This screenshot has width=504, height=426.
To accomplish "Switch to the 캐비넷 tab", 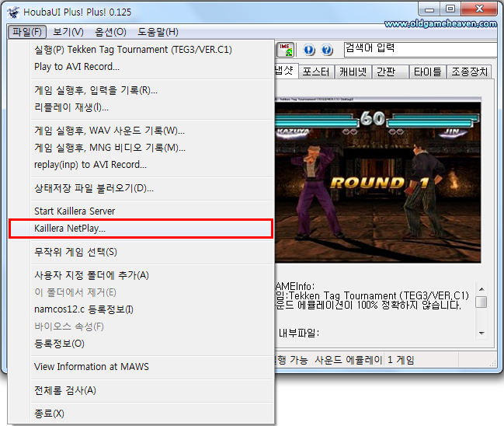I will coord(353,72).
